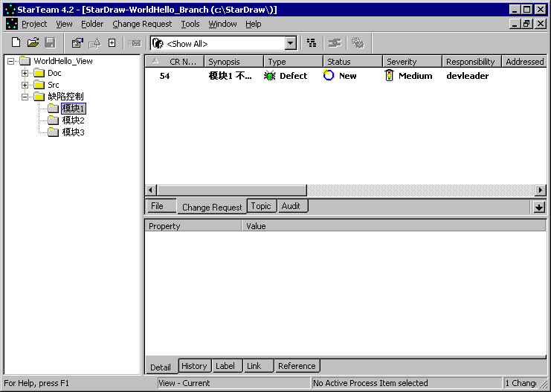Screen dimensions: 551x392
Task: Open the Project menu
Action: click(34, 24)
